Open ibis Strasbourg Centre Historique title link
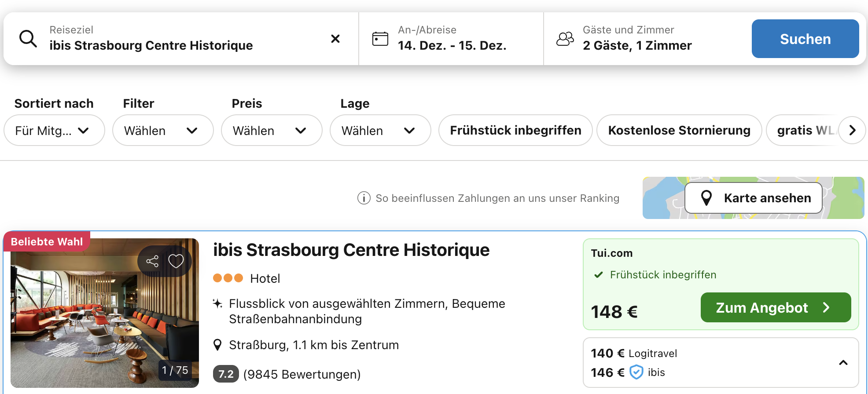The height and width of the screenshot is (394, 868). [x=351, y=250]
